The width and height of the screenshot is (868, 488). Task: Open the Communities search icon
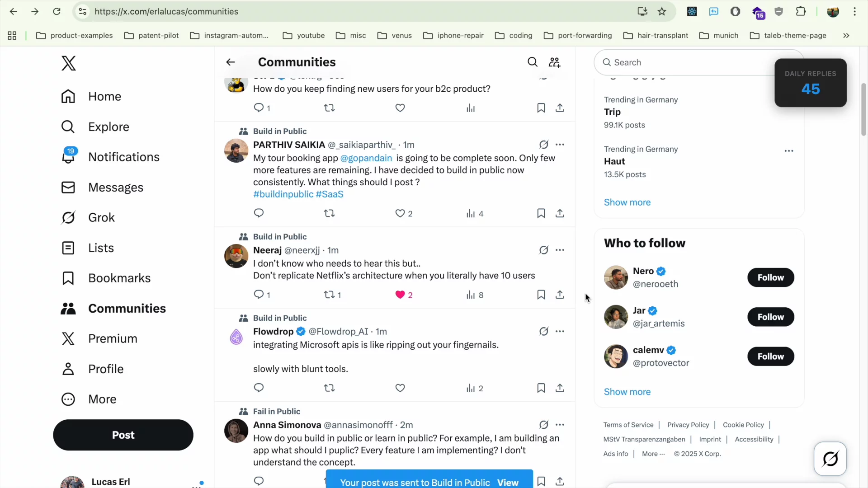532,62
